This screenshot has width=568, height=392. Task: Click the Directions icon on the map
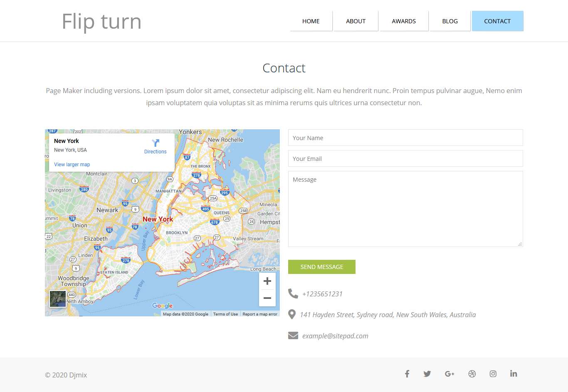(x=155, y=143)
